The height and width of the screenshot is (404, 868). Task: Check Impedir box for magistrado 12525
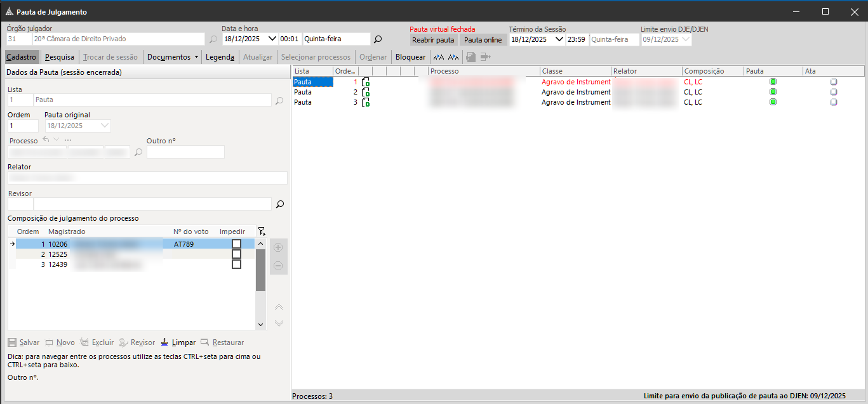(236, 254)
